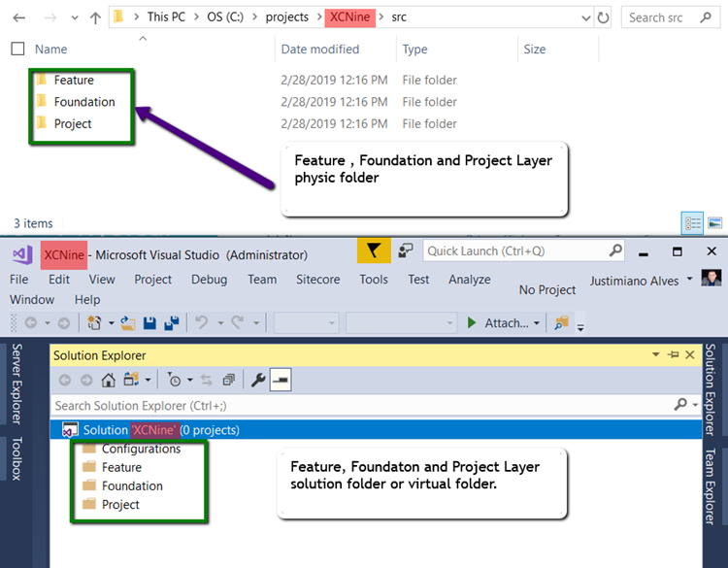Screen dimensions: 728x568
Task: Click the Save All toolbar icon
Action: 172,322
